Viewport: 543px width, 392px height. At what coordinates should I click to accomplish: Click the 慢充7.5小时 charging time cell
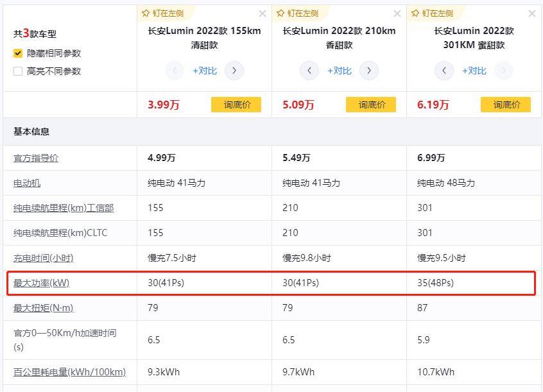pos(172,258)
